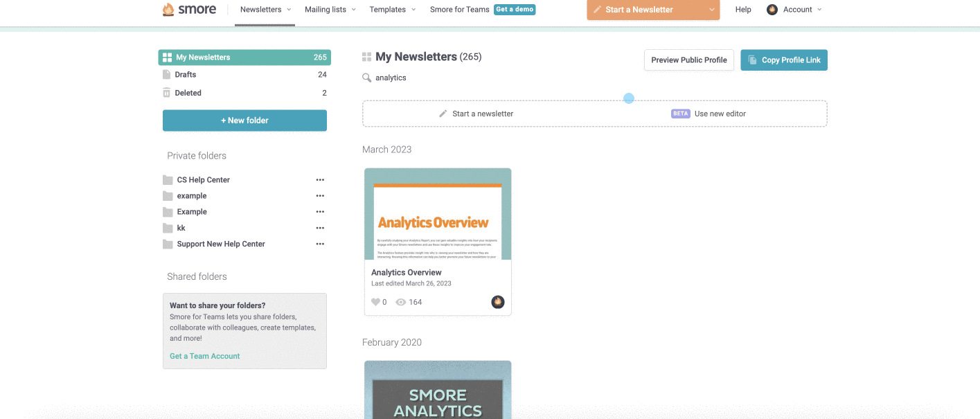The image size is (980, 419).
Task: Expand the Start a Newsletter dropdown arrow
Action: coord(711,10)
